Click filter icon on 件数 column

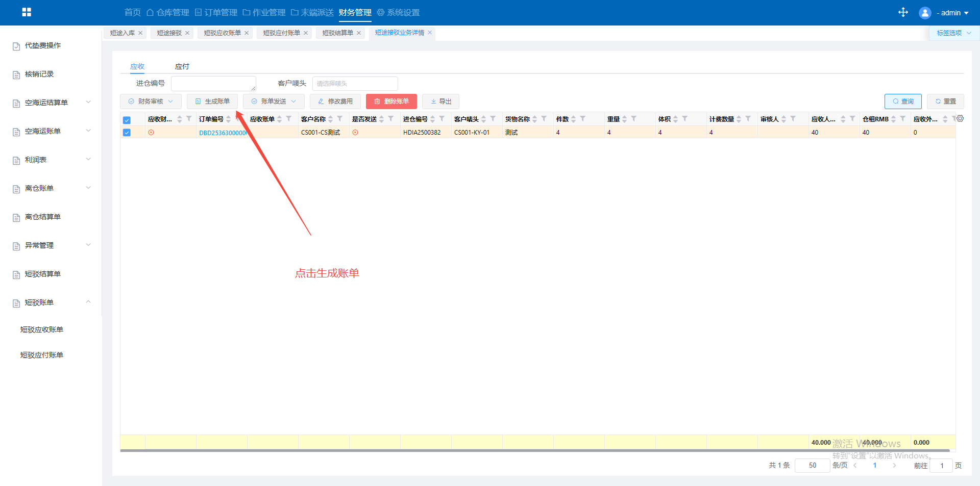pos(582,119)
